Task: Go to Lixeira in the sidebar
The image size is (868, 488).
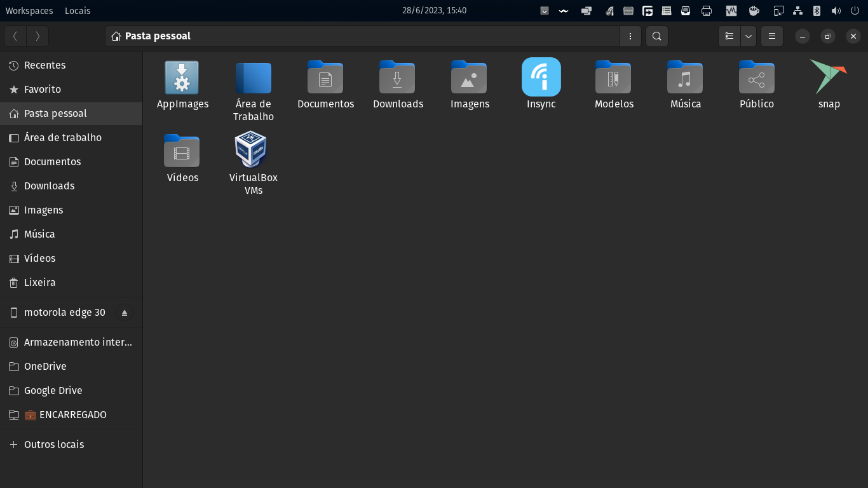Action: (39, 282)
